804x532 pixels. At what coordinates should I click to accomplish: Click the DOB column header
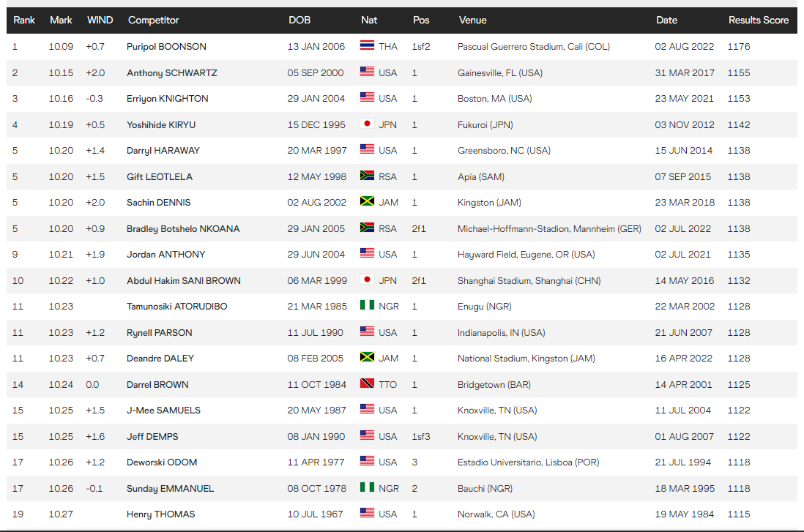299,20
